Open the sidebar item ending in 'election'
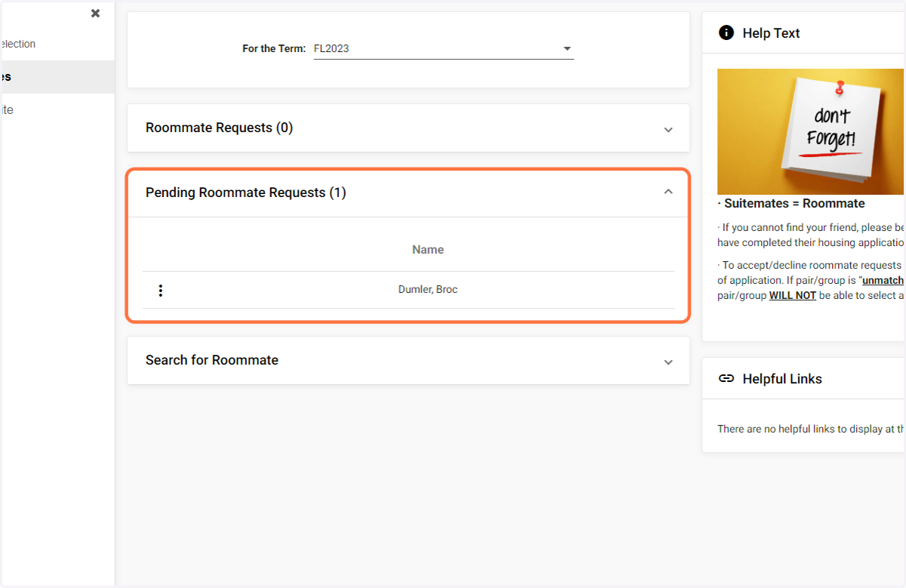This screenshot has width=906, height=588. pos(57,44)
